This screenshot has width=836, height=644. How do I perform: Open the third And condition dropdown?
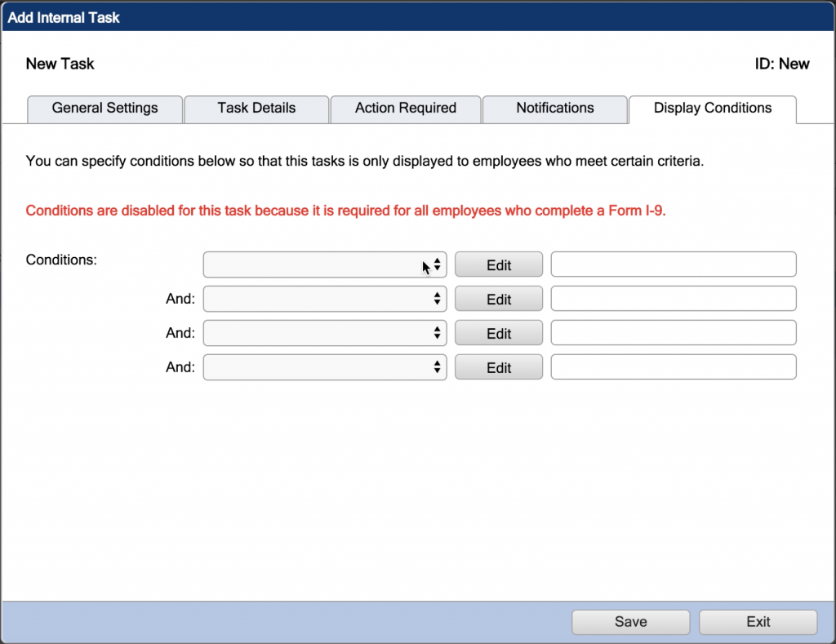(x=324, y=332)
